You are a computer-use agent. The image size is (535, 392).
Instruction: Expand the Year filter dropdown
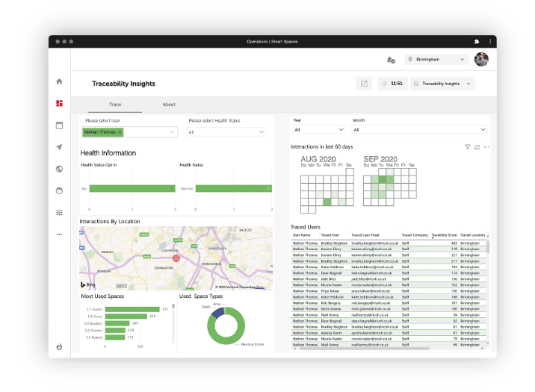point(319,129)
